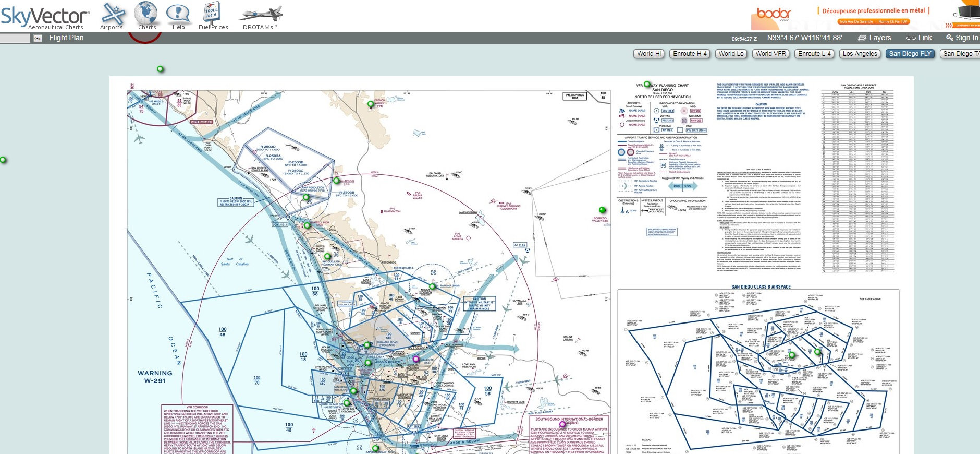Viewport: 980px width, 454px height.
Task: Select the French Valley (F70) airport marker
Action: coord(371,104)
